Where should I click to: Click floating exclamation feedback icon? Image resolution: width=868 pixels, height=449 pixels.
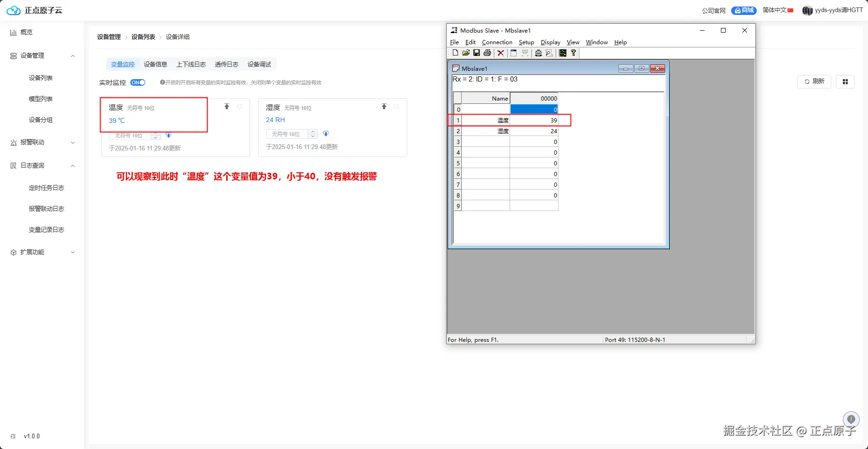point(851,419)
